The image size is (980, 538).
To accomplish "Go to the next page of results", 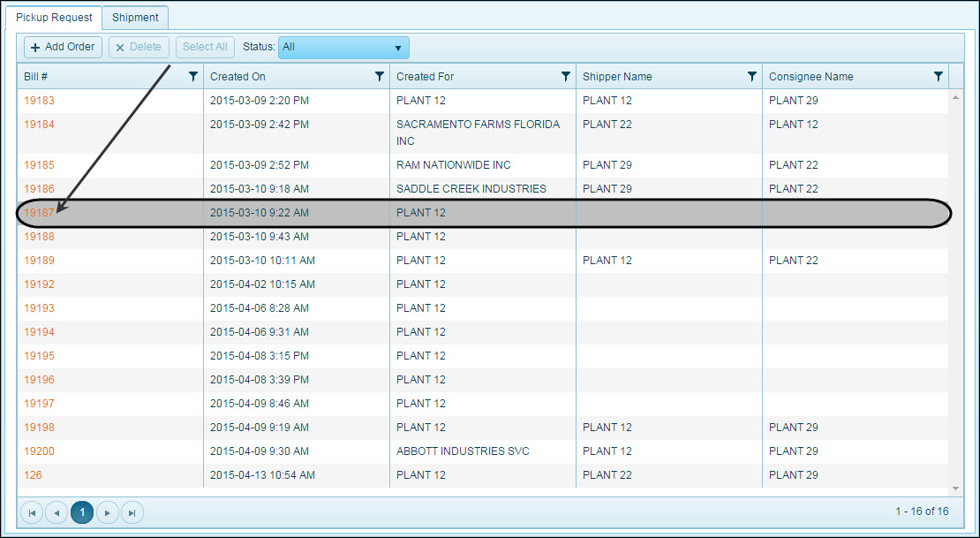I will [x=107, y=512].
